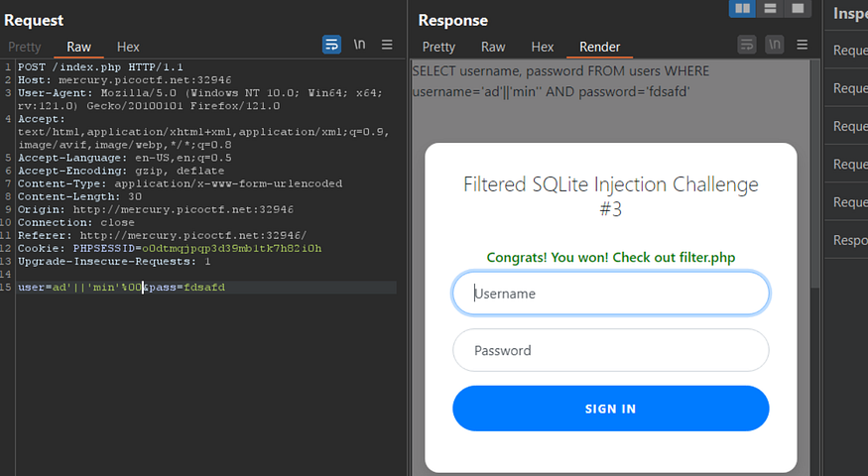The image size is (868, 476).
Task: Open the Request Hex tab
Action: (128, 47)
